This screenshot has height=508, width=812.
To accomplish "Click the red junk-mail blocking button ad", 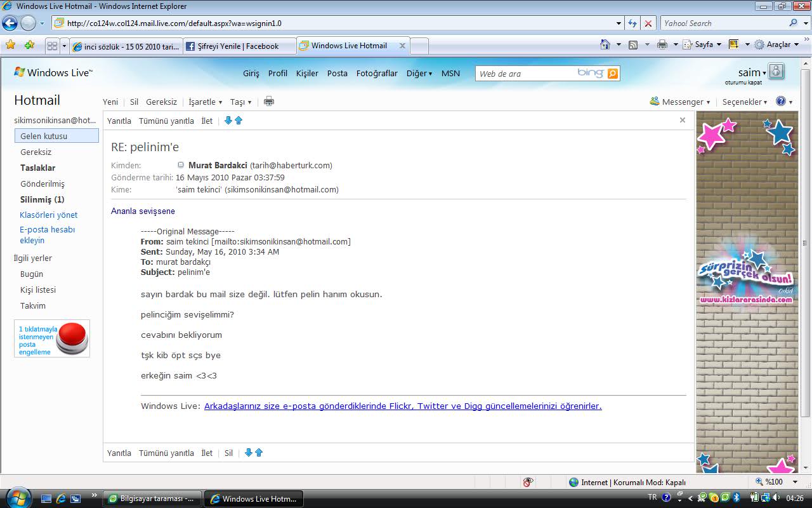I will [52, 338].
